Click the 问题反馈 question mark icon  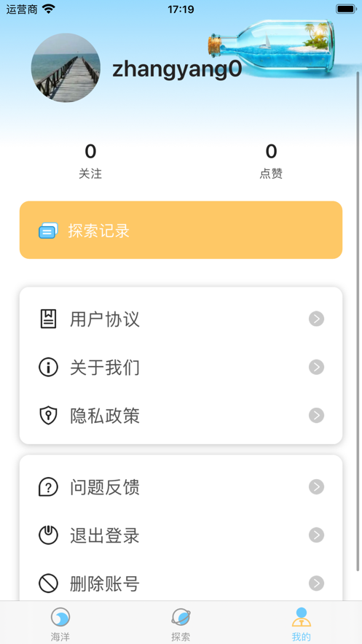[48, 486]
